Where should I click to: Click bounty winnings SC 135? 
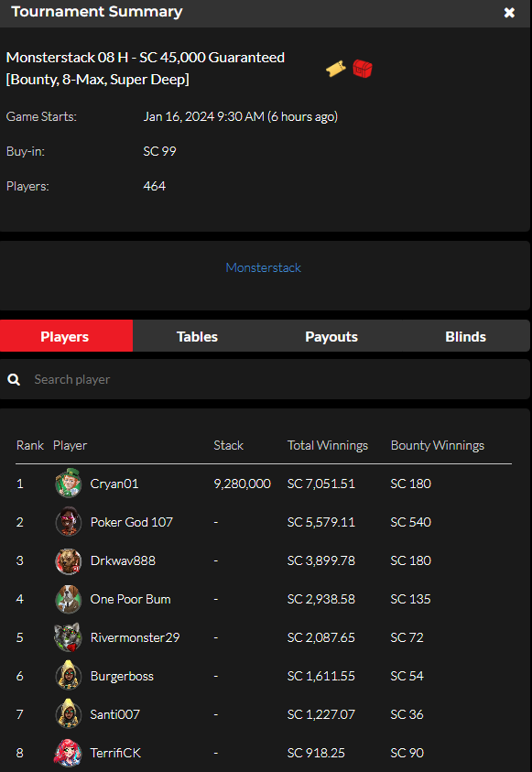click(x=411, y=599)
